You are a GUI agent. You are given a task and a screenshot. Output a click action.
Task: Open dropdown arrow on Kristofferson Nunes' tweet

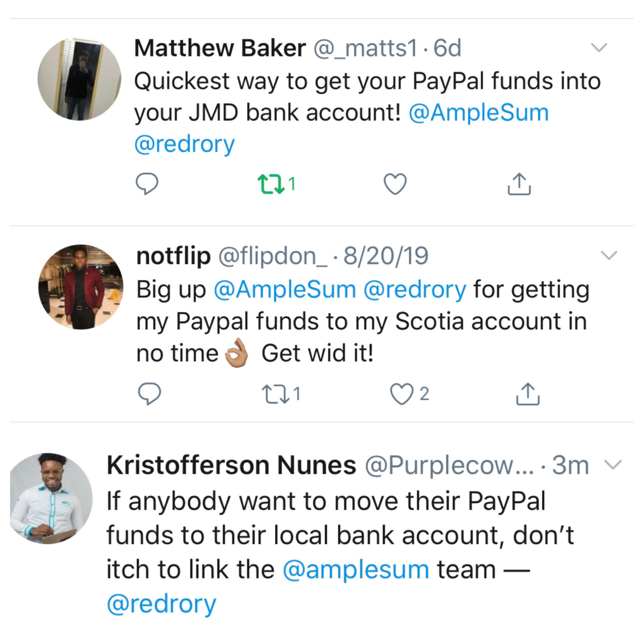point(613,465)
